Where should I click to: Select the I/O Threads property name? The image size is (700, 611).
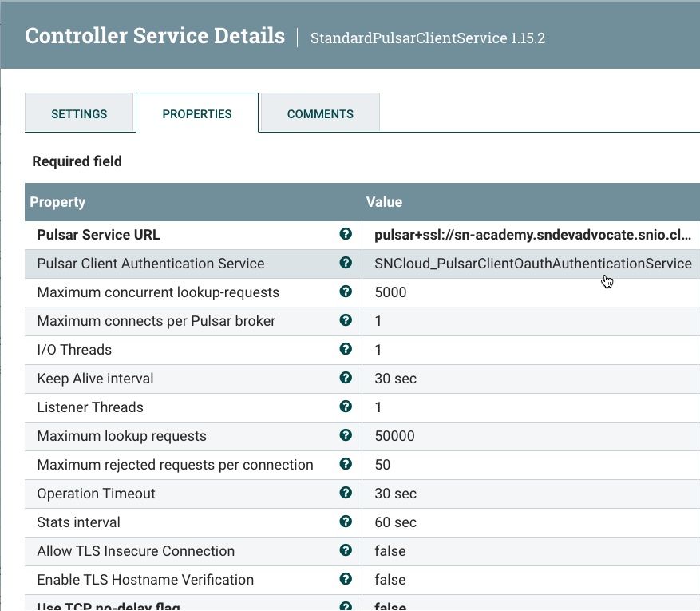(x=74, y=350)
